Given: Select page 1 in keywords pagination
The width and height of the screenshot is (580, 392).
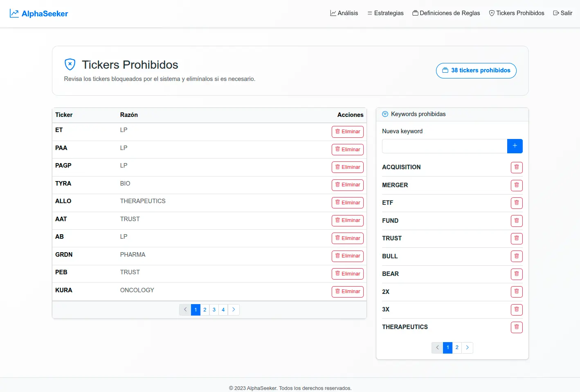Looking at the screenshot, I should pos(448,347).
